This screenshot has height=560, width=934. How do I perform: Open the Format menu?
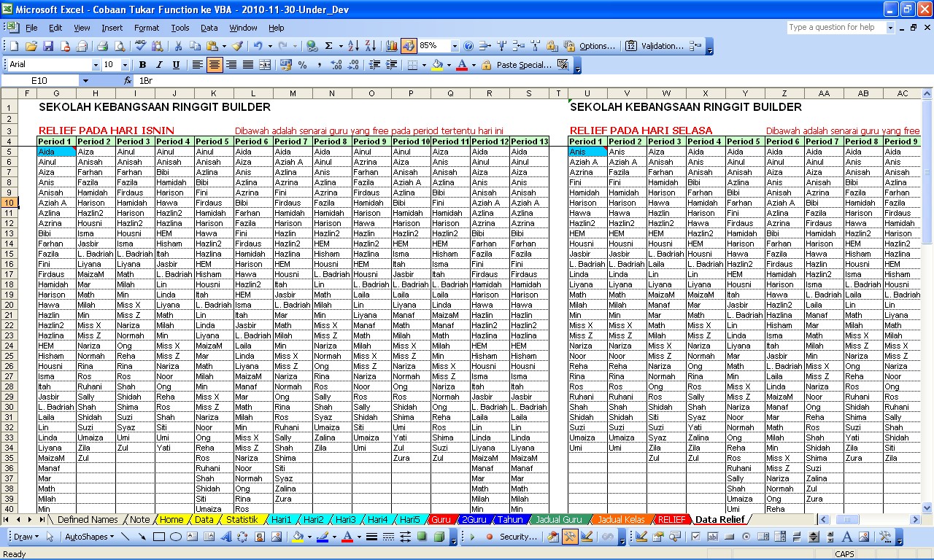[146, 28]
